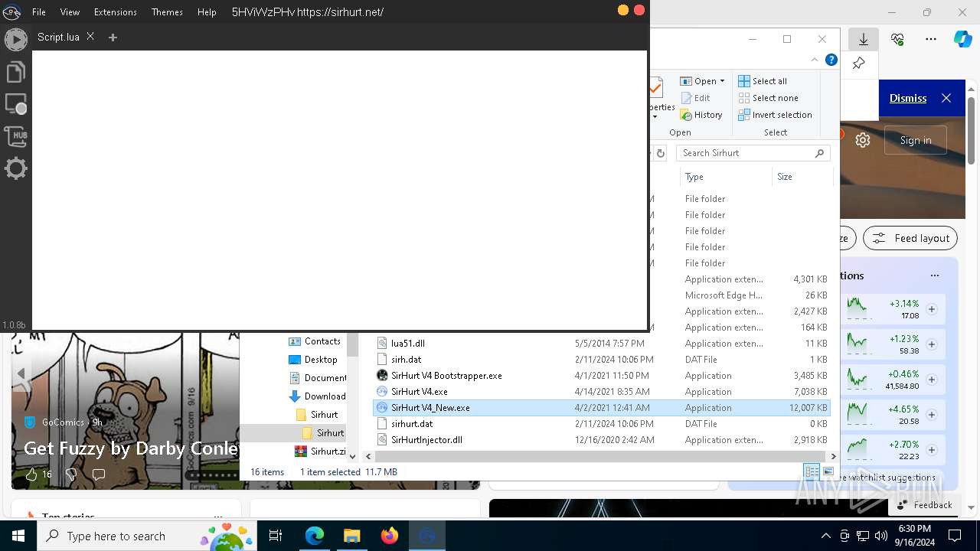Select Contacts in Explorer navigation pane

coord(314,341)
